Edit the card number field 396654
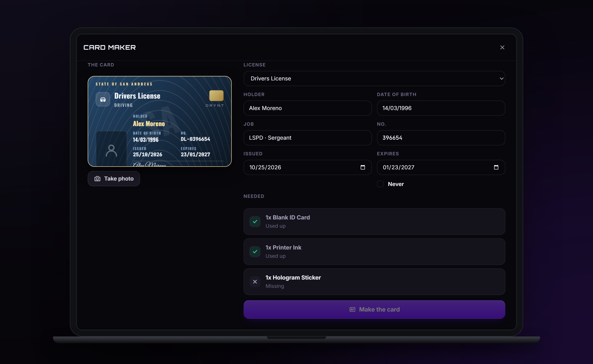The image size is (593, 364). (441, 138)
